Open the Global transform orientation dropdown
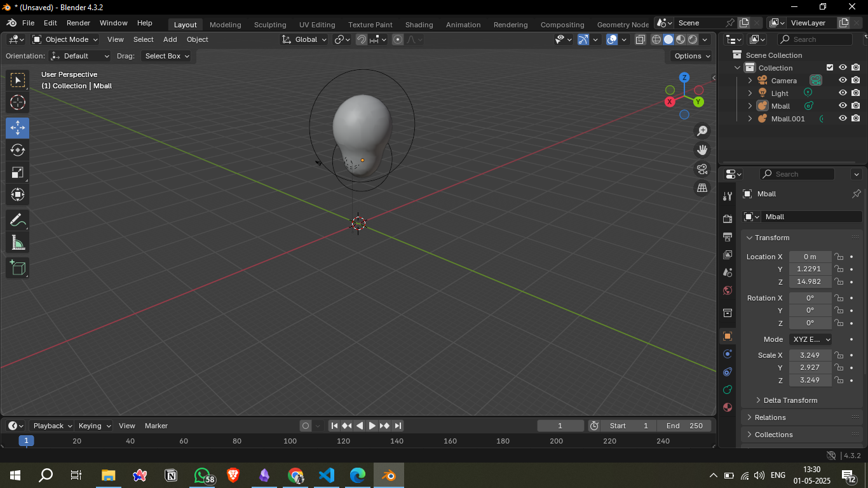This screenshot has width=868, height=488. click(304, 39)
